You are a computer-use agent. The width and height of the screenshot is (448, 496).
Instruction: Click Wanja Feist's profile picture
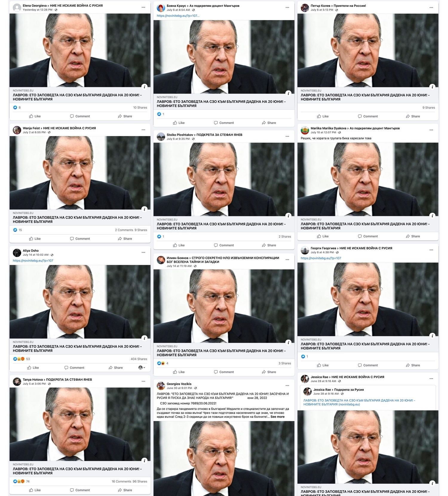17,130
